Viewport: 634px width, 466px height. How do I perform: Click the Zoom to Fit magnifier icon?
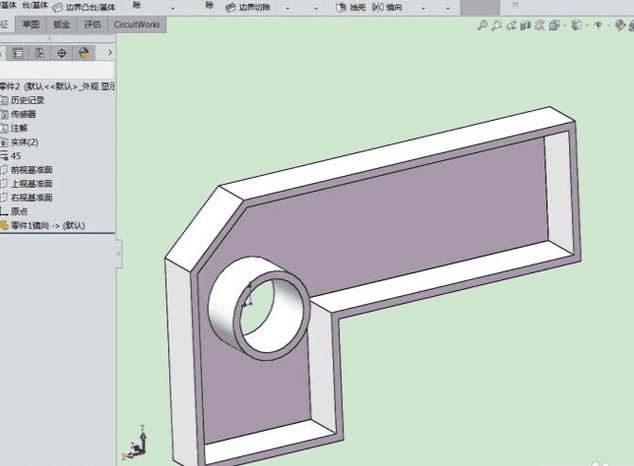click(482, 25)
